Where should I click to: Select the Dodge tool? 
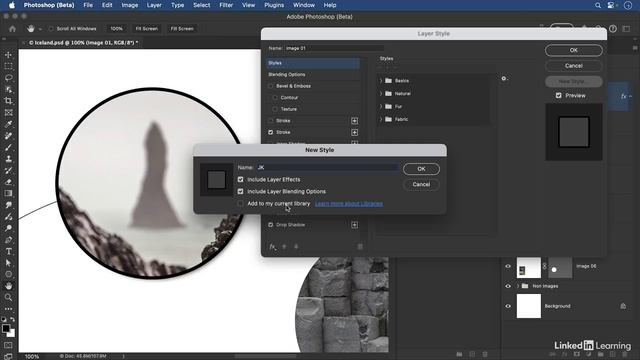(x=8, y=228)
